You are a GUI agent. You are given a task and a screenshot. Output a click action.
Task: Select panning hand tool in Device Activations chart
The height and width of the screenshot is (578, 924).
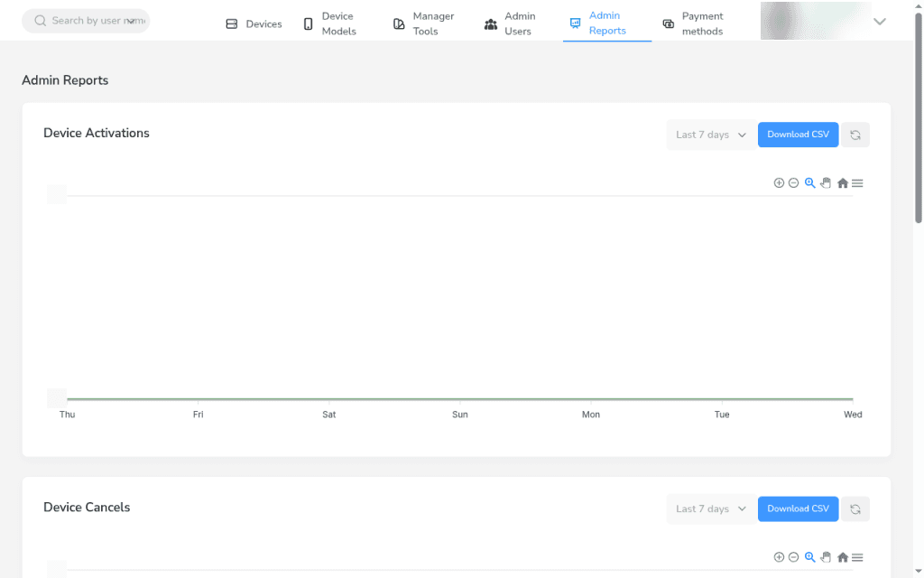826,182
